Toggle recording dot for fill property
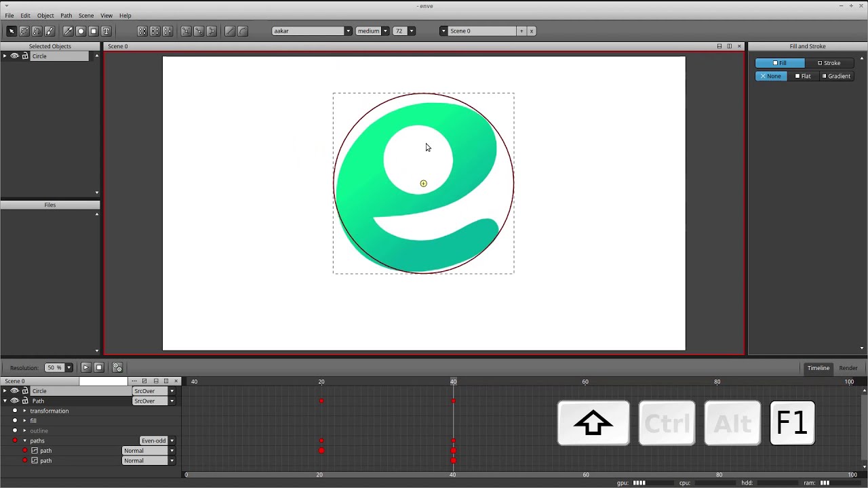 pyautogui.click(x=15, y=421)
